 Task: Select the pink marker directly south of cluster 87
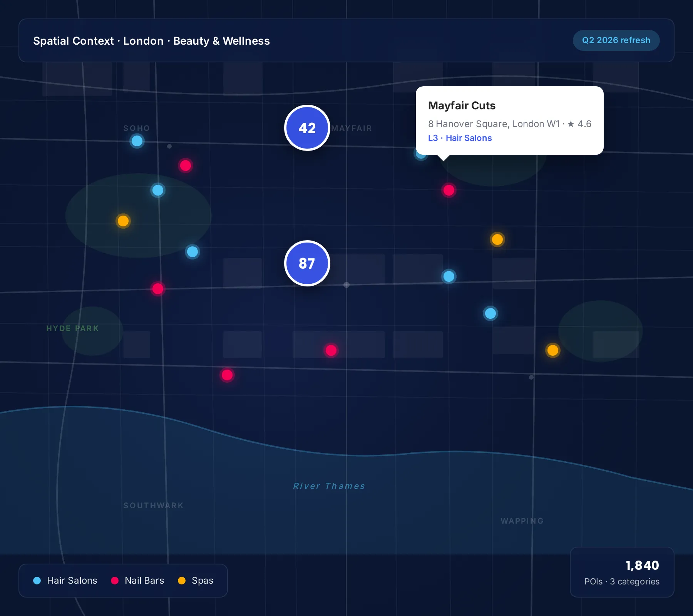[331, 350]
